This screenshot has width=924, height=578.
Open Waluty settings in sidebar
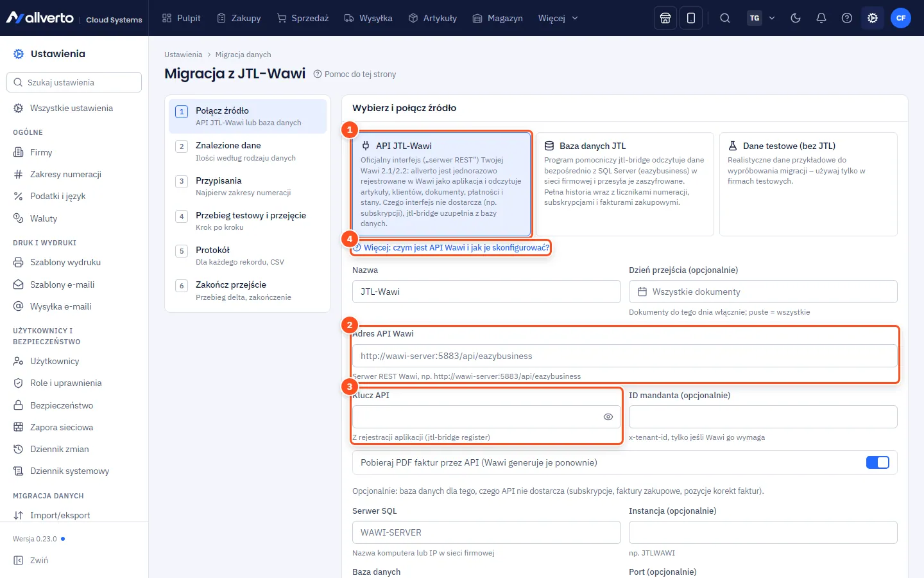[74, 218]
